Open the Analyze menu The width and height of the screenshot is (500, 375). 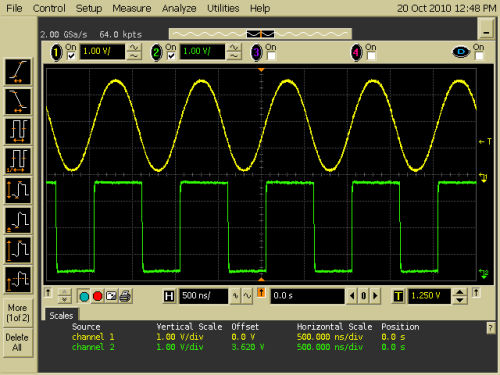pos(179,8)
